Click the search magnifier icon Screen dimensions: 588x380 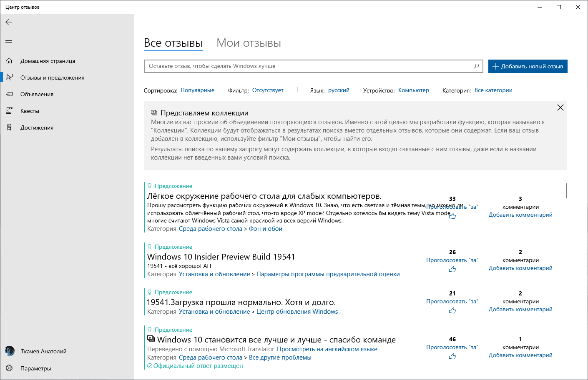(476, 66)
